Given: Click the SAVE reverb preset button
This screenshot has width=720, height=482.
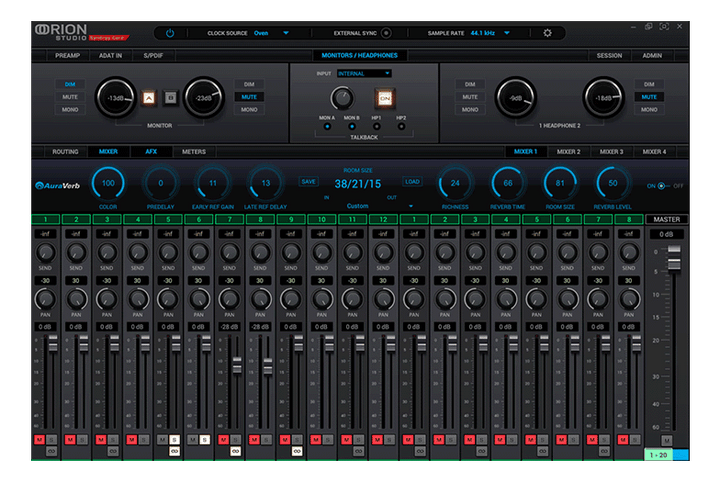Looking at the screenshot, I should [x=308, y=182].
